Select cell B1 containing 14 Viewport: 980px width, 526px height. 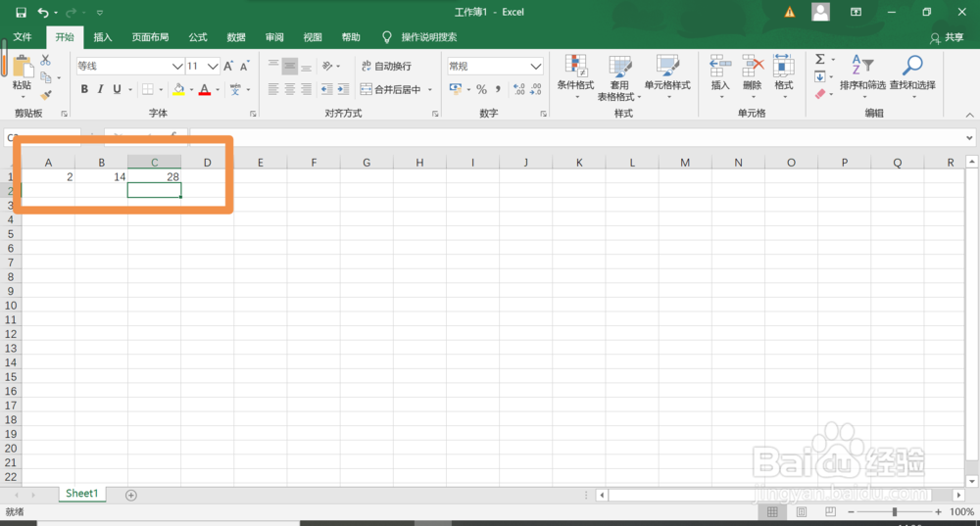pos(101,176)
